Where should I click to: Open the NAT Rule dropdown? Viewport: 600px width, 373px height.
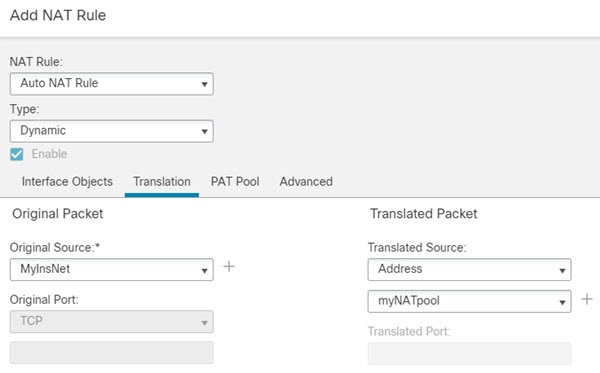pos(112,84)
